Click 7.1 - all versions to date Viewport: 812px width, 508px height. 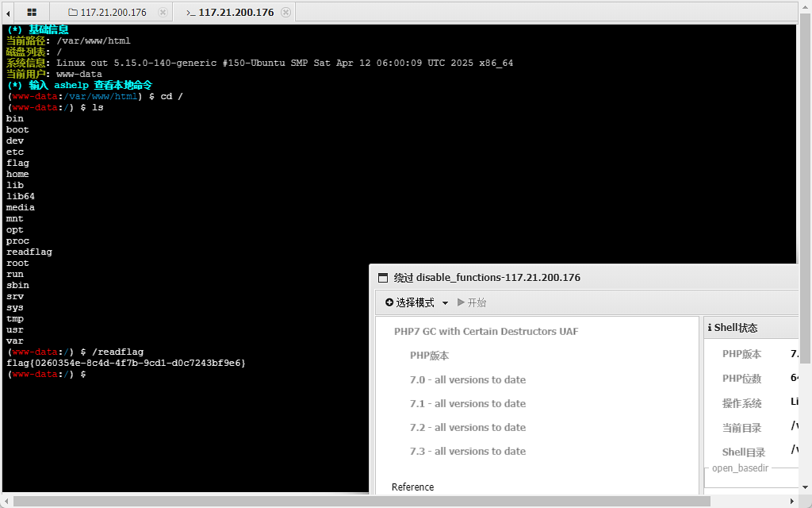pos(468,403)
